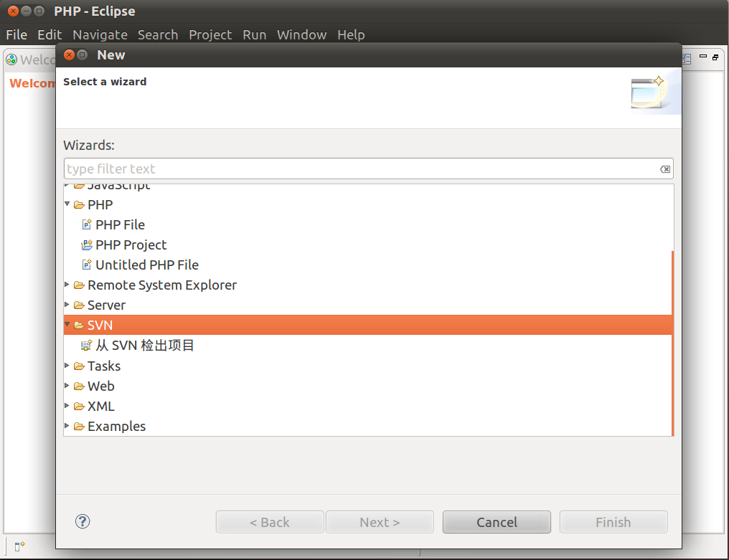Collapse the SVN category
This screenshot has width=729, height=560.
[x=67, y=324]
